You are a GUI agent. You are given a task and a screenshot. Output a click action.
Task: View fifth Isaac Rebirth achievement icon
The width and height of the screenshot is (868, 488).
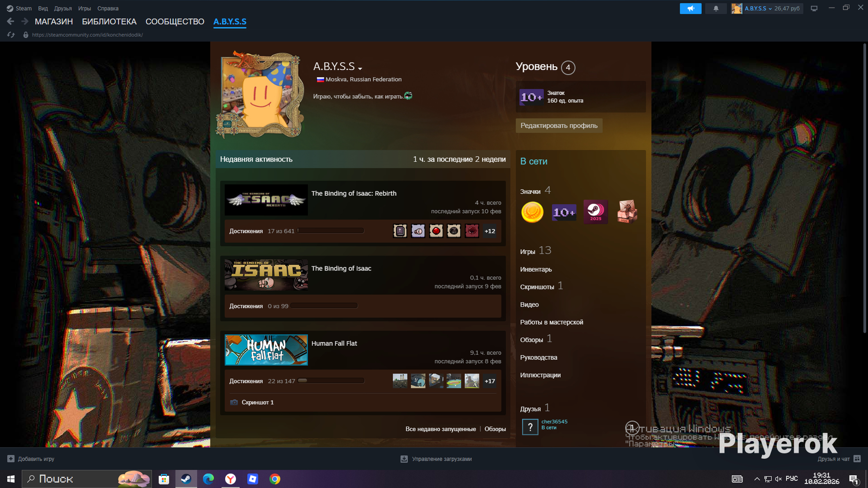coord(472,231)
